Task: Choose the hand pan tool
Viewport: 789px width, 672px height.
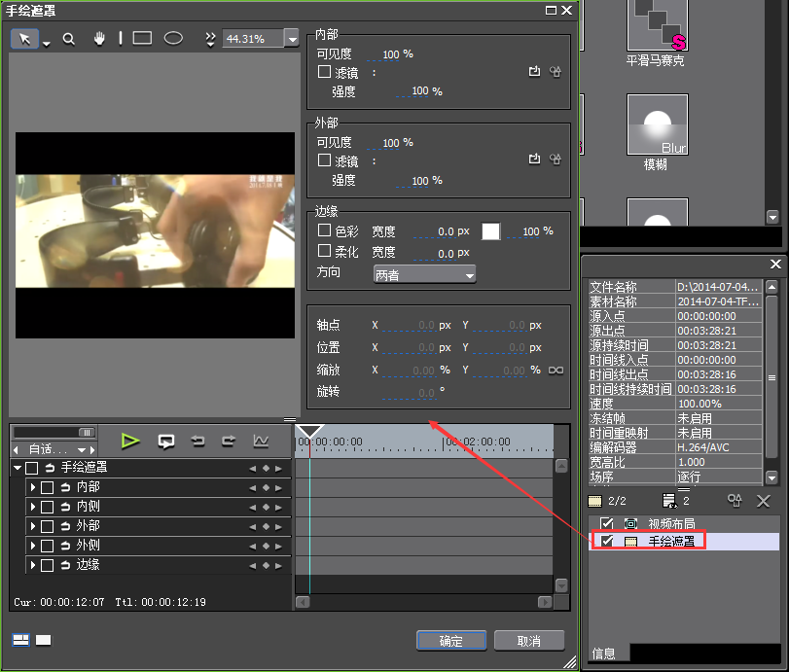Action: (99, 39)
